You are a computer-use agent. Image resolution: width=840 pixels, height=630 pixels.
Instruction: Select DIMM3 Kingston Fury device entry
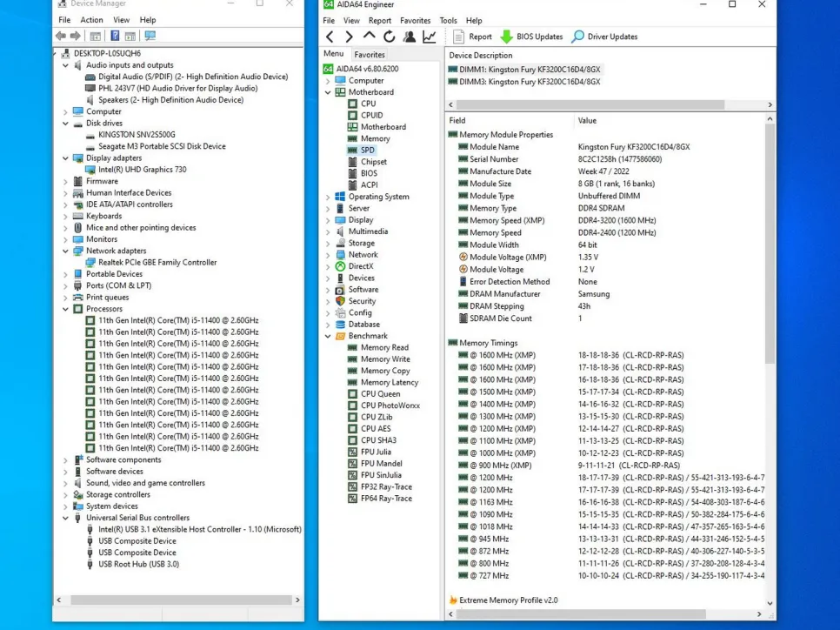pyautogui.click(x=524, y=82)
